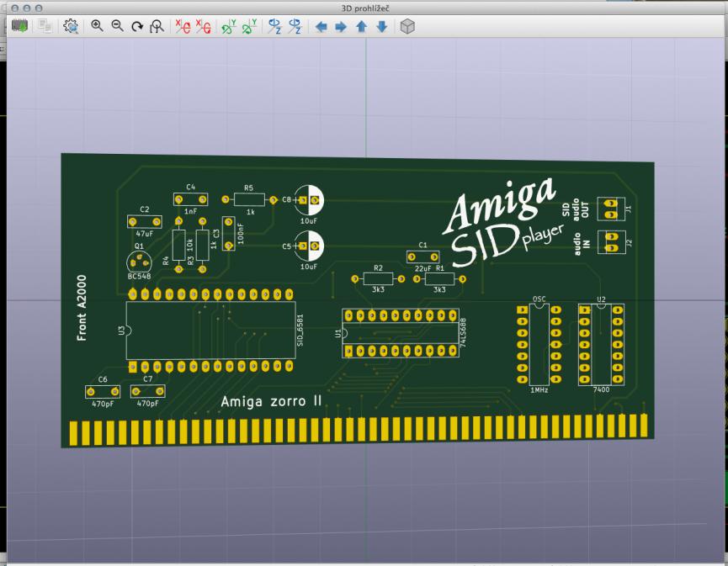This screenshot has width=728, height=566.
Task: Click the SID_6581 chip on the board
Action: (210, 330)
